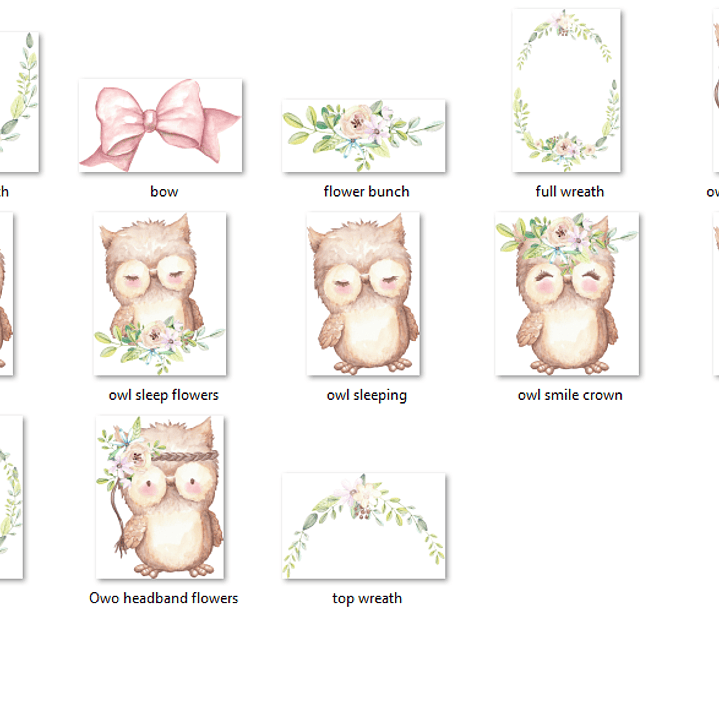Image resolution: width=719 pixels, height=719 pixels.
Task: Click the "flower bunch" file name
Action: 366,192
